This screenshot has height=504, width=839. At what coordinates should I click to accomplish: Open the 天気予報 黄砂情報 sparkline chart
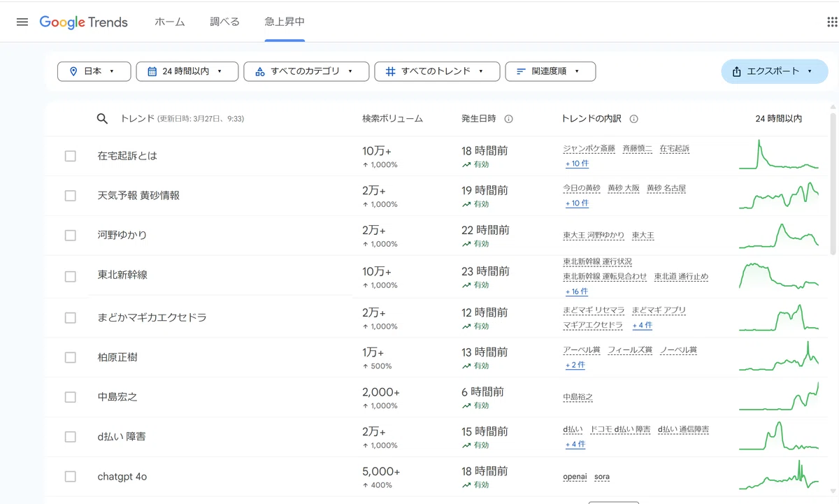tap(779, 195)
